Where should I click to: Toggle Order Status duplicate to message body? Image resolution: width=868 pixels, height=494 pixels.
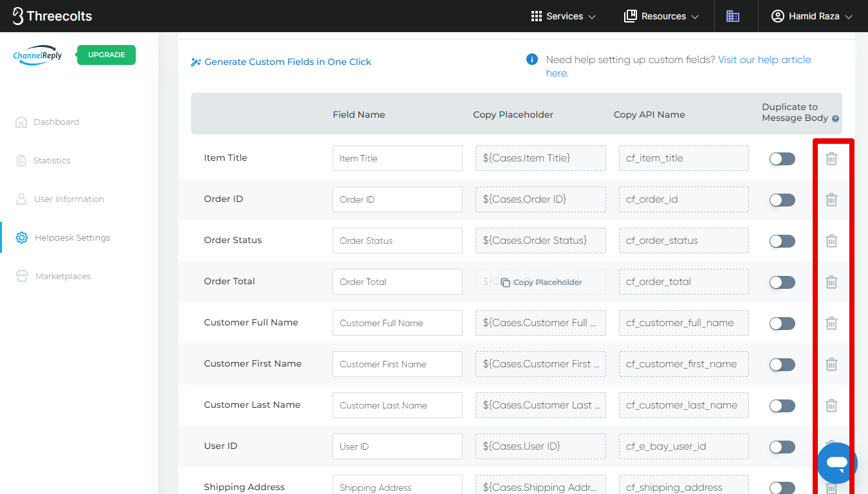click(782, 241)
